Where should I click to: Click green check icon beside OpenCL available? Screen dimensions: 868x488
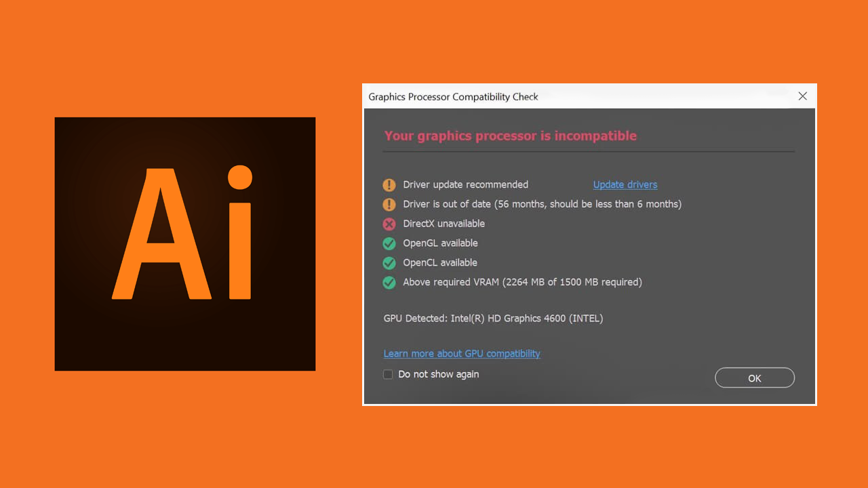click(x=389, y=262)
